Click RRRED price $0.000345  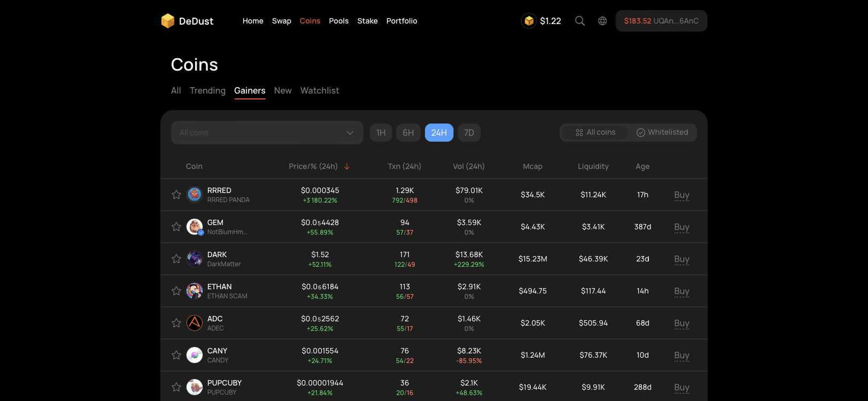click(x=320, y=190)
